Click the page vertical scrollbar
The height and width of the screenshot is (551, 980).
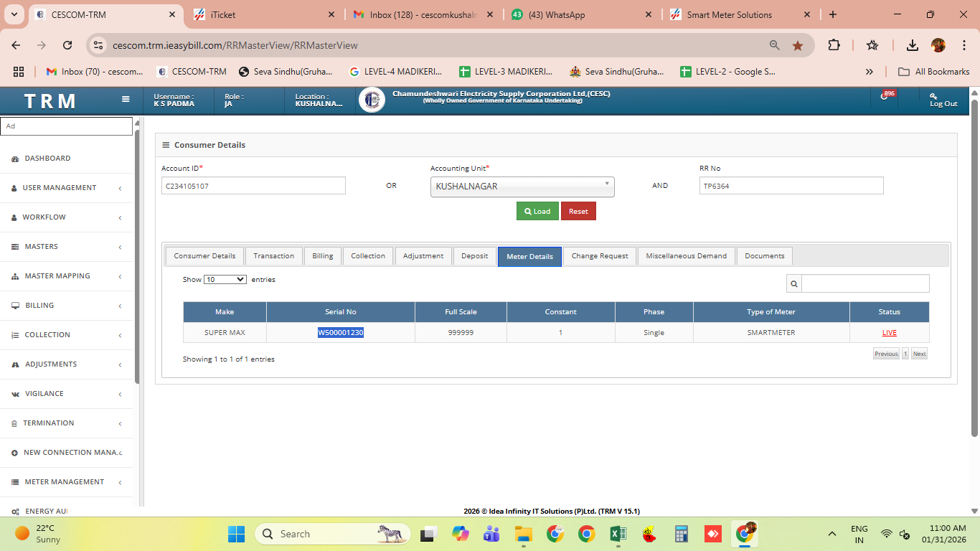(x=974, y=268)
